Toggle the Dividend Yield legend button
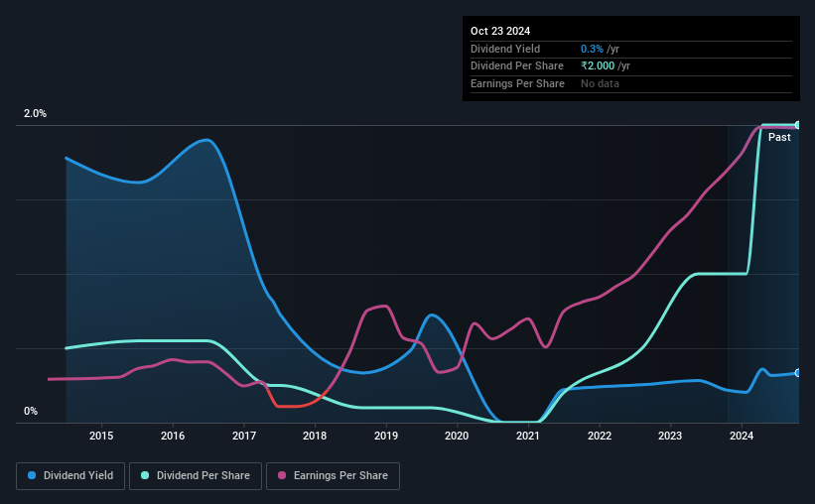The image size is (815, 504). [x=70, y=476]
